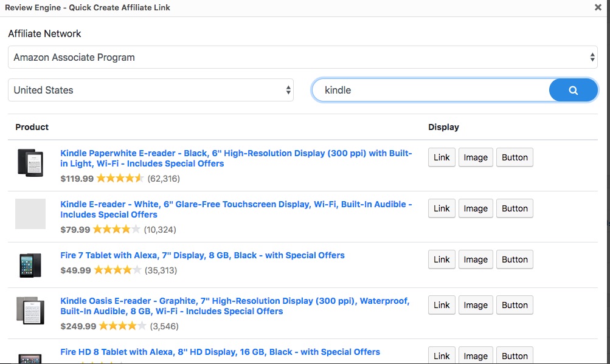Click the $249.99 price text
Image resolution: width=610 pixels, height=364 pixels.
click(78, 326)
